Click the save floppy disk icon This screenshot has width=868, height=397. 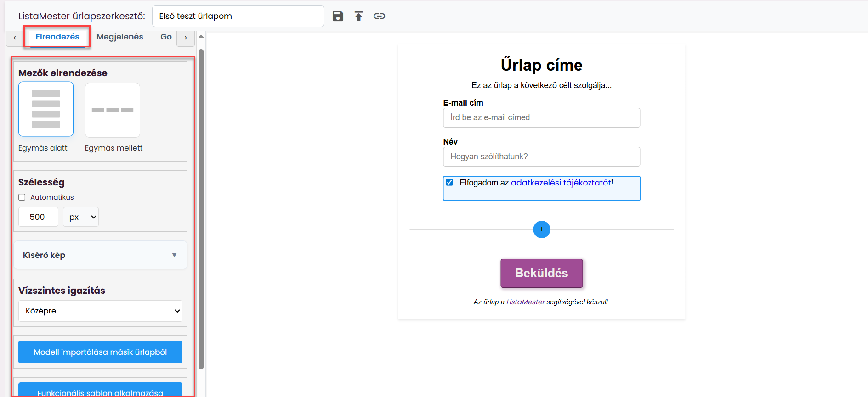pos(338,16)
